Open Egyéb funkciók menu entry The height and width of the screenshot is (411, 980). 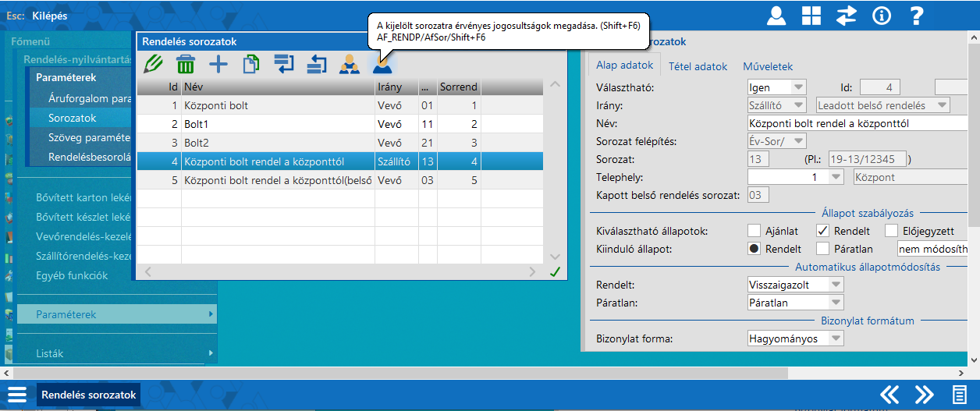click(72, 275)
